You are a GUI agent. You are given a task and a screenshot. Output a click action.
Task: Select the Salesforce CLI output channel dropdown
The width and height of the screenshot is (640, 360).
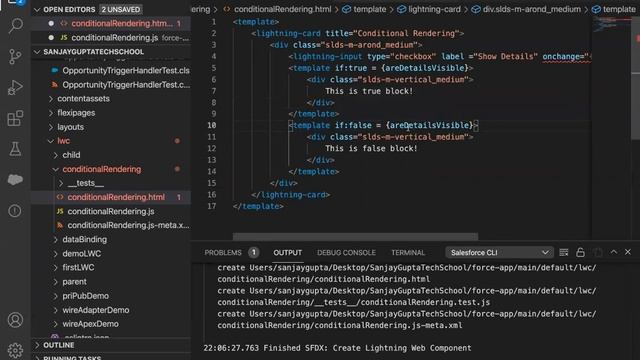[499, 253]
